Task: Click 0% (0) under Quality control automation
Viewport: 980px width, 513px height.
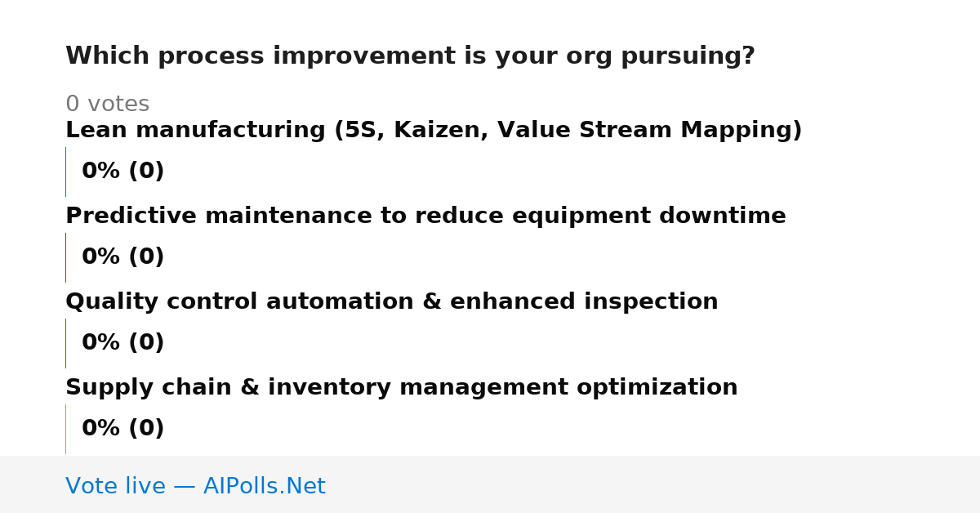Action: [122, 343]
